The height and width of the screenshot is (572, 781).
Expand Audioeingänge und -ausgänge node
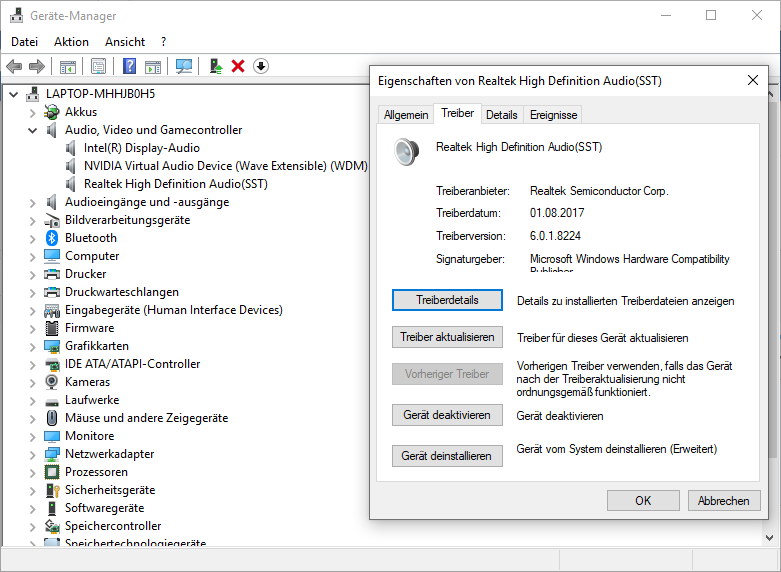(32, 203)
